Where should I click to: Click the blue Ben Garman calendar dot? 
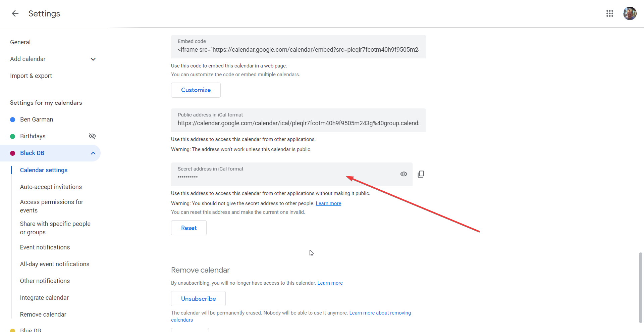(x=13, y=120)
